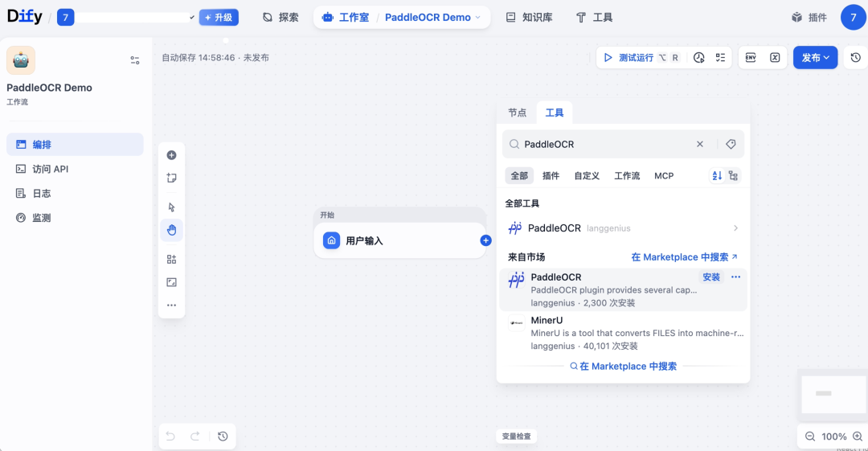Toggle the A-Z sorted flat view icon
This screenshot has width=868, height=451.
(717, 175)
